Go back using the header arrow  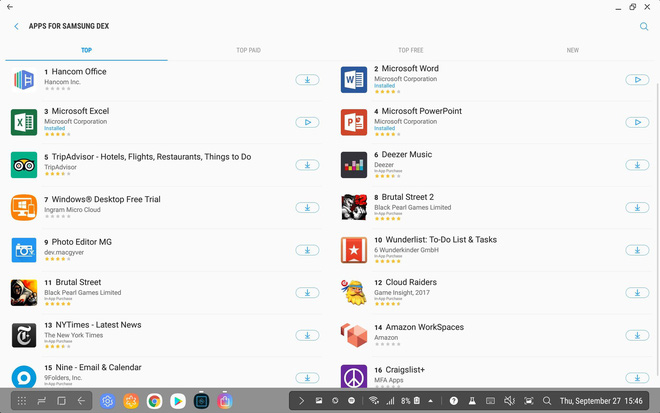tap(16, 27)
